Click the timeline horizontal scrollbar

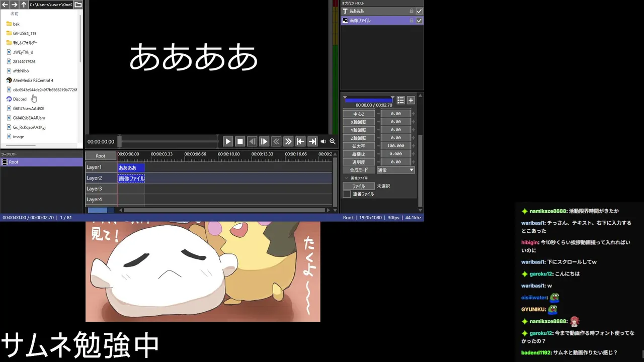(x=224, y=210)
